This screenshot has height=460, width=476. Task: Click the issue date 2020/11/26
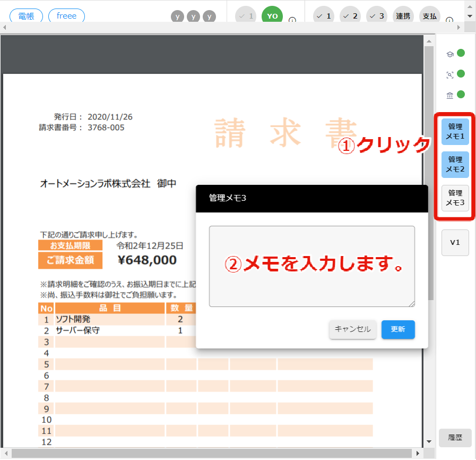pos(110,117)
